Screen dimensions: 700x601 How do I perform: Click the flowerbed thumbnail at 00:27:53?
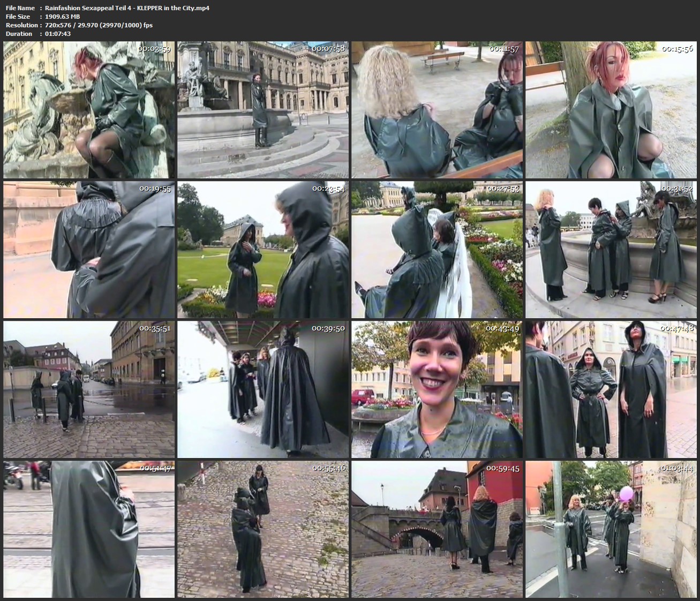(x=437, y=250)
